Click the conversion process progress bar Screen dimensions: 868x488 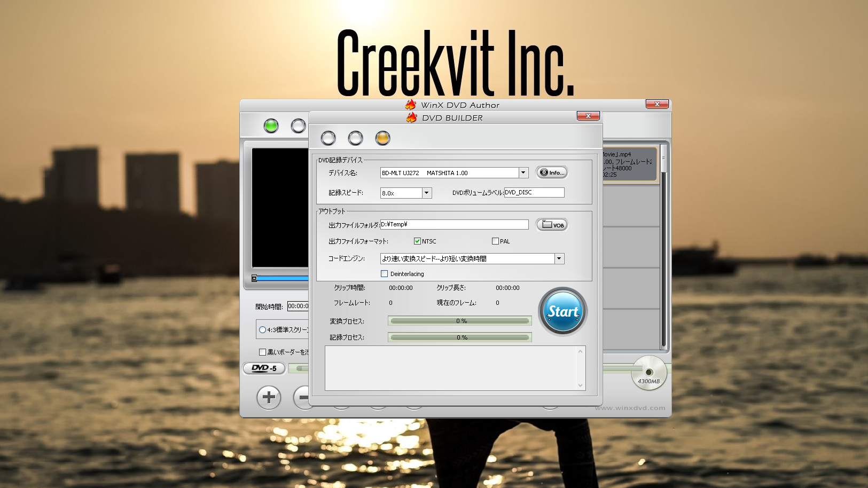[x=459, y=321]
